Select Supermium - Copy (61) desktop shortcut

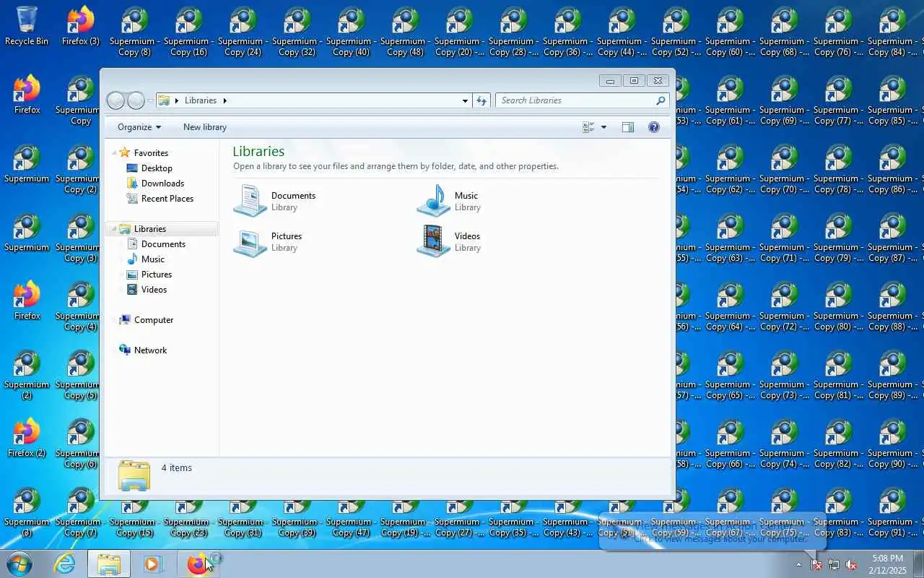point(731,100)
